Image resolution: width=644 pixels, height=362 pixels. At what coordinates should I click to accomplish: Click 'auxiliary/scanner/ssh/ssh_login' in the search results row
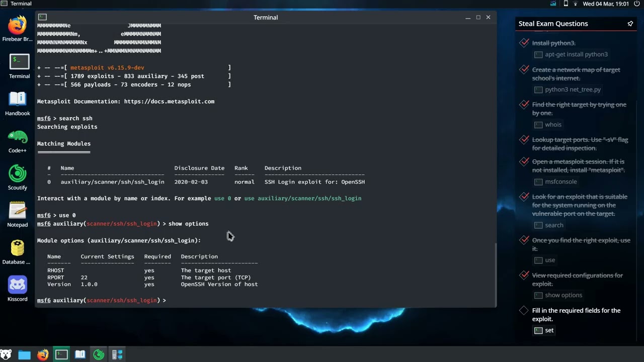pyautogui.click(x=112, y=182)
